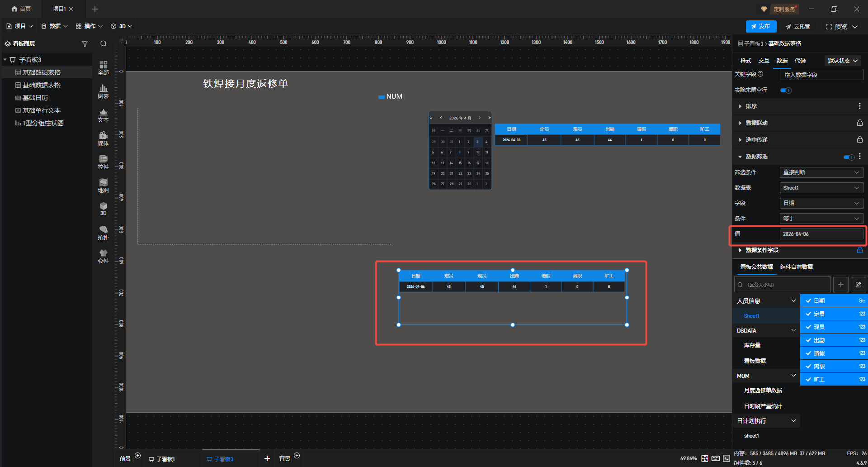Toggle the 去除末尾空行 switch
The width and height of the screenshot is (868, 467).
(786, 90)
